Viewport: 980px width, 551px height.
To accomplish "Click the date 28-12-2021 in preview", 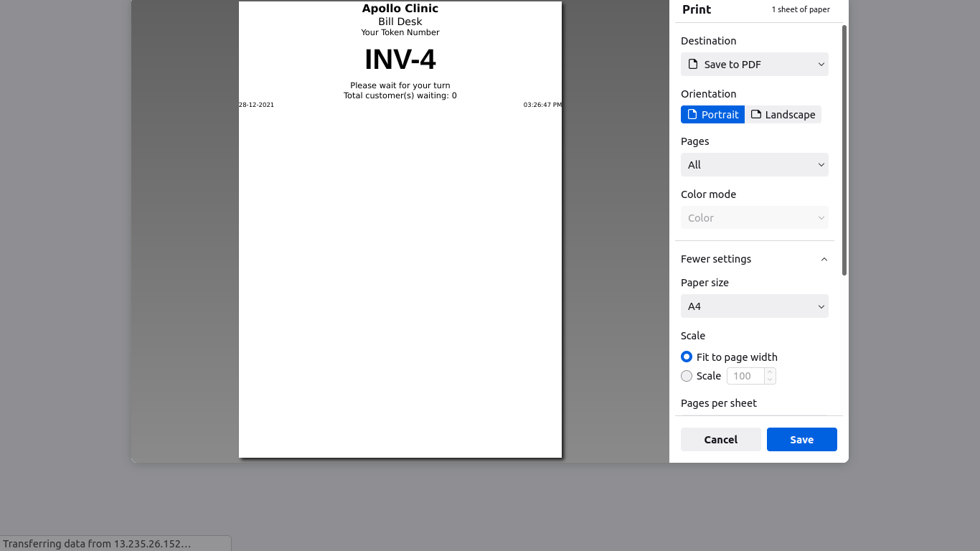I will (256, 105).
